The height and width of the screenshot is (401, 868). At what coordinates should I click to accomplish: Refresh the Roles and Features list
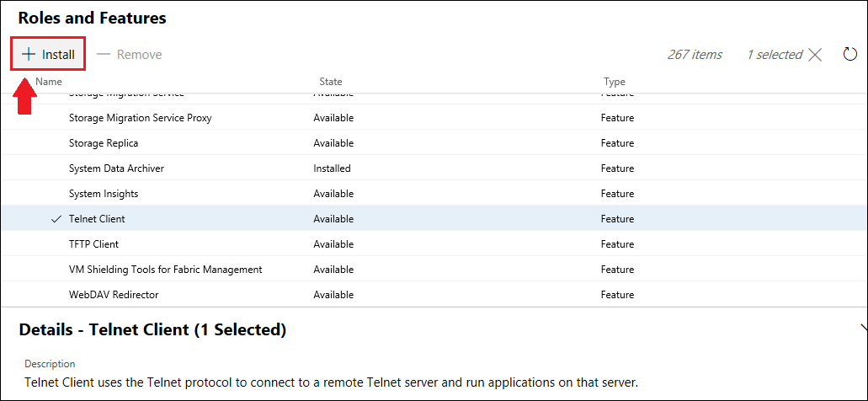(850, 55)
